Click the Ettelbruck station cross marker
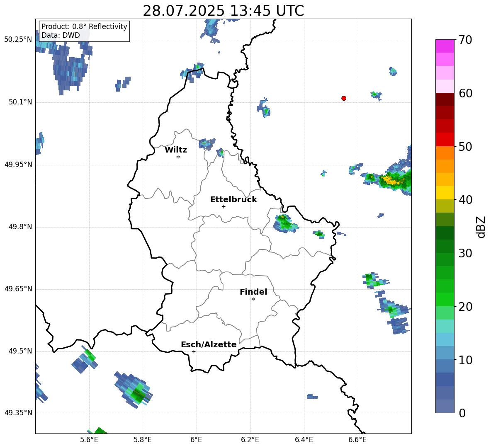 pos(224,206)
